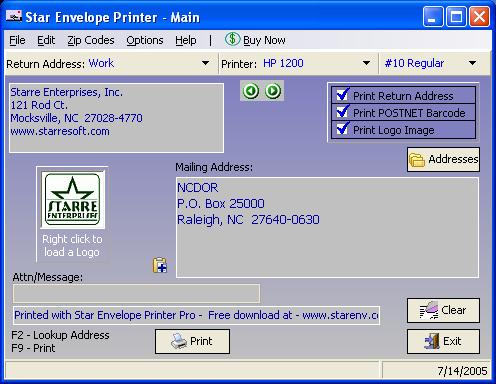This screenshot has width=496, height=384.
Task: Click the paste-address clipboard icon
Action: coord(160,265)
